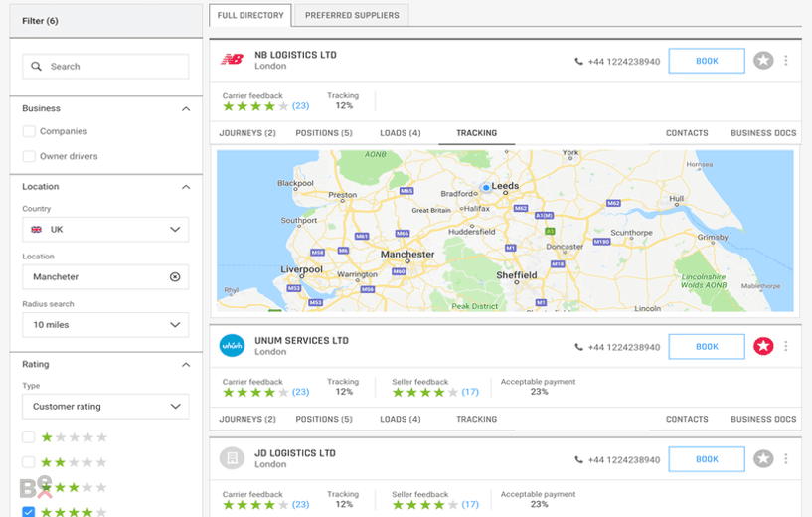Screen dimensions: 812x517
Task: Open NB Logistics Loads (4) tab
Action: 401,133
